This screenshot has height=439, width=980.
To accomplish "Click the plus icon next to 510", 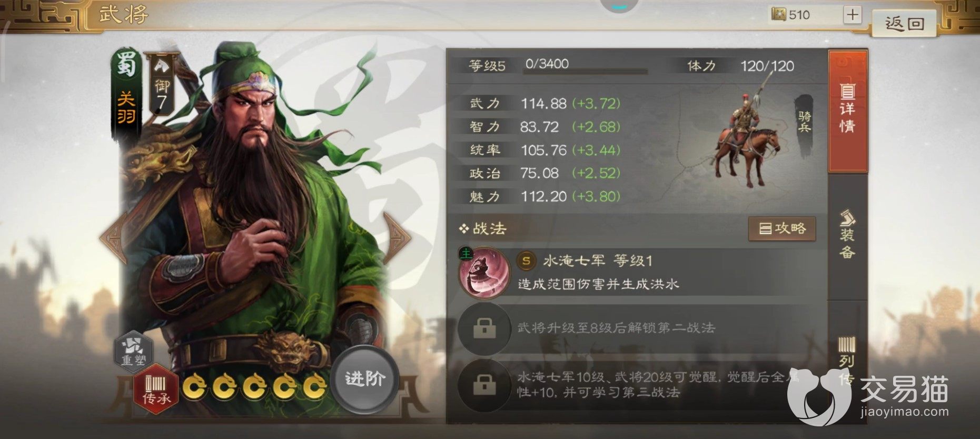I will tap(852, 15).
